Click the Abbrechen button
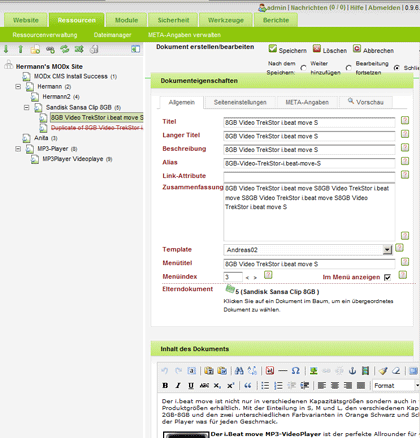The height and width of the screenshot is (438, 420). coord(373,50)
